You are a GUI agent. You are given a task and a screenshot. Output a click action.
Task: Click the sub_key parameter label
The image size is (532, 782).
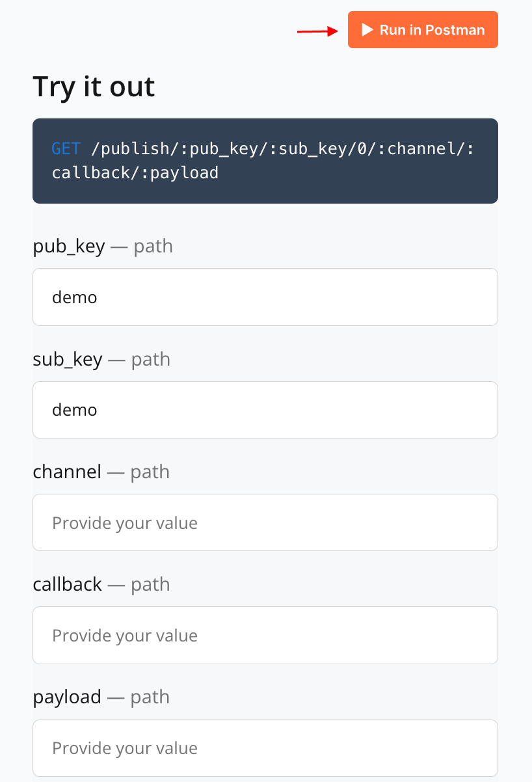[x=68, y=360]
